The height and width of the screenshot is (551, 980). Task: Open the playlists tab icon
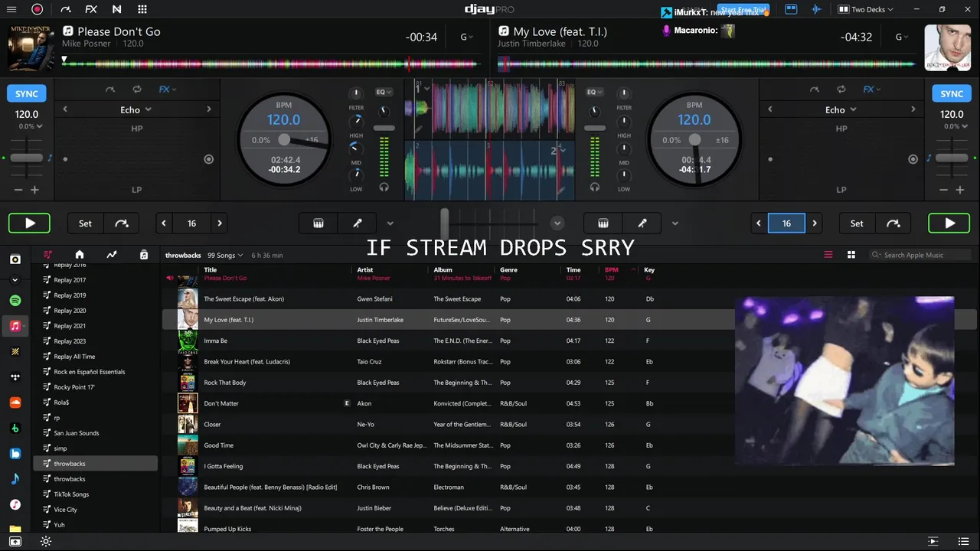48,255
